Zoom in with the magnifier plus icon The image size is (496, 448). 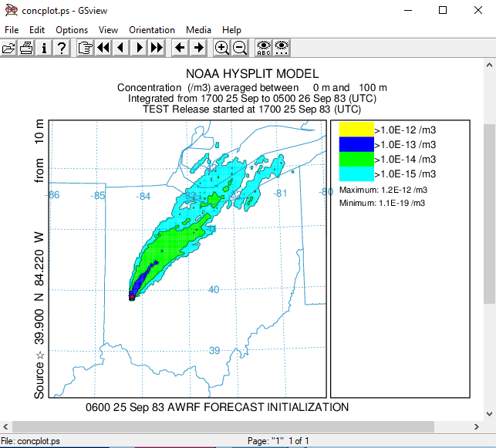[x=221, y=48]
